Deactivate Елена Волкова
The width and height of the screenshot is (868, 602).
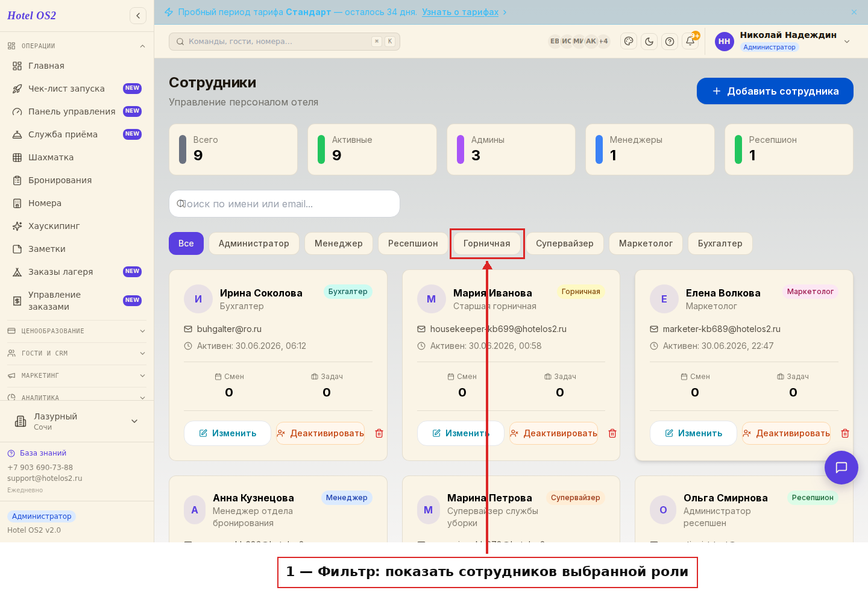(x=786, y=433)
